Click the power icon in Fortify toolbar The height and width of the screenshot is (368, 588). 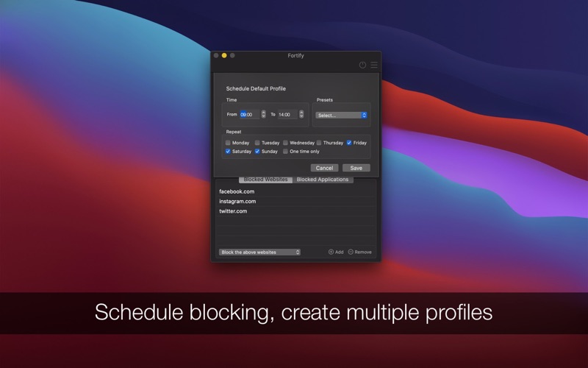coord(362,65)
